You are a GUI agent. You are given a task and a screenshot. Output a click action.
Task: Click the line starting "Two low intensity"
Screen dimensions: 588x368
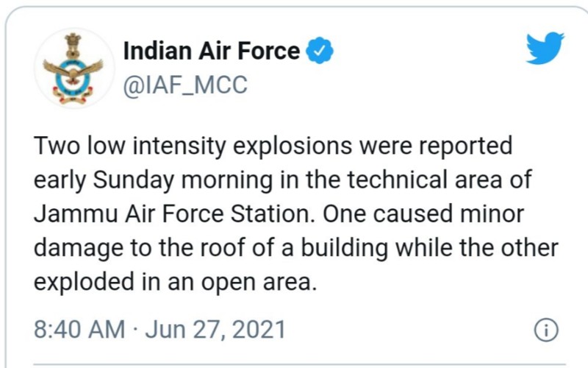pyautogui.click(x=273, y=146)
